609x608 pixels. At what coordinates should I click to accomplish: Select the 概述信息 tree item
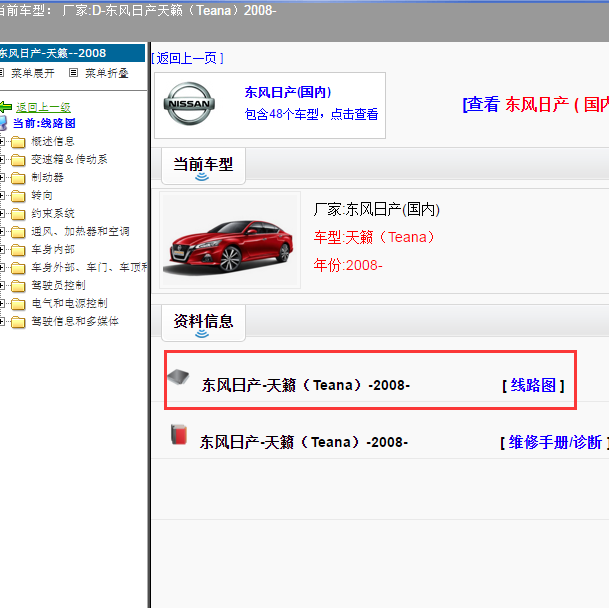[52, 141]
